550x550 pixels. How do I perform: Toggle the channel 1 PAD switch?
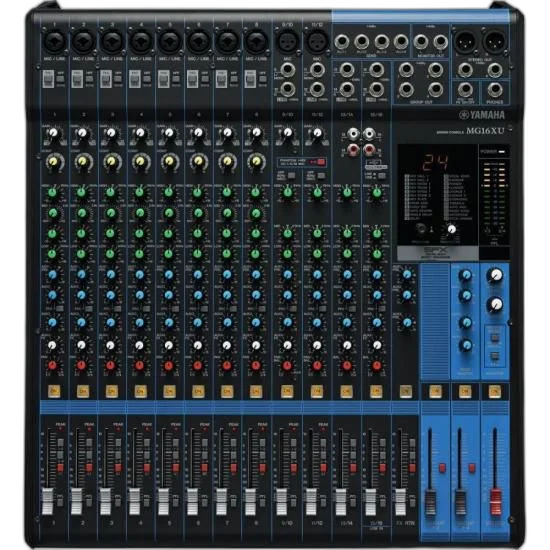click(x=48, y=79)
